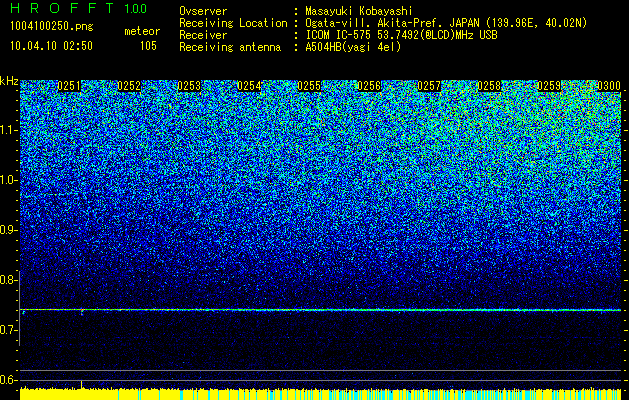
Task: Click the date 10.04.10 02:50
Action: click(x=51, y=46)
